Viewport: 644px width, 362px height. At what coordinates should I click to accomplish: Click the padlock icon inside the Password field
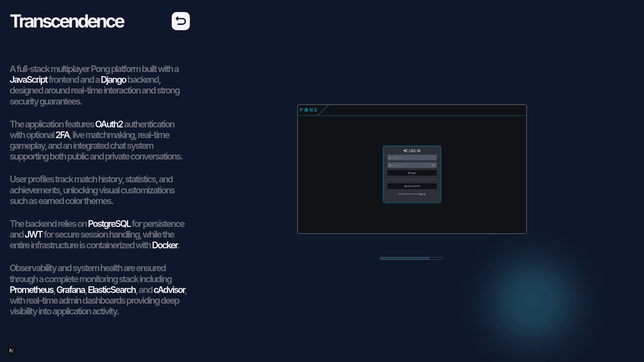point(390,165)
